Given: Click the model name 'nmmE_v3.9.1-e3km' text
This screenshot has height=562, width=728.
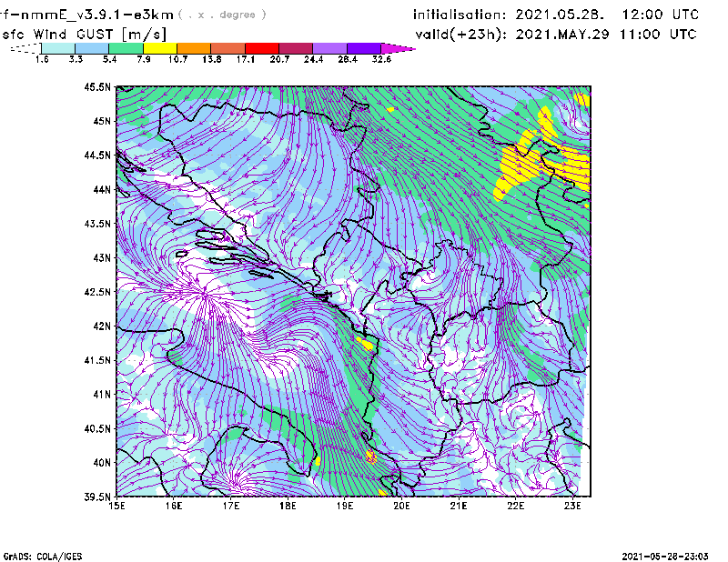Looking at the screenshot, I should tap(97, 15).
